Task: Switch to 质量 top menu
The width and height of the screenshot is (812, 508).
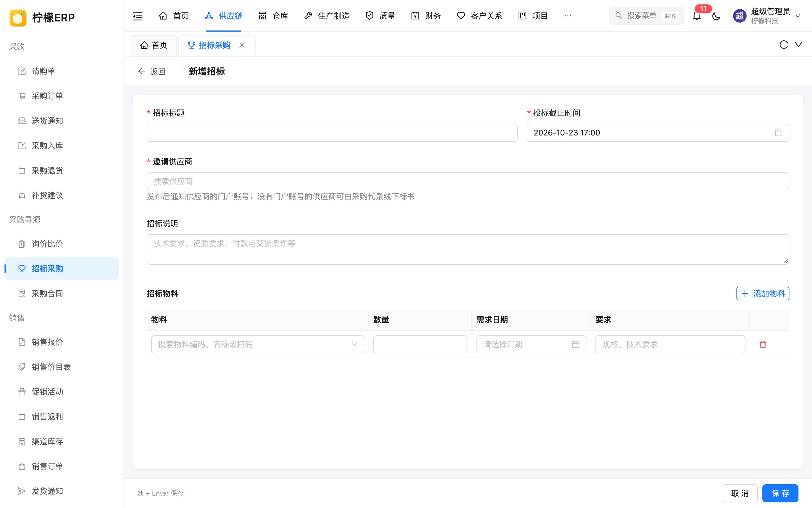Action: [380, 16]
